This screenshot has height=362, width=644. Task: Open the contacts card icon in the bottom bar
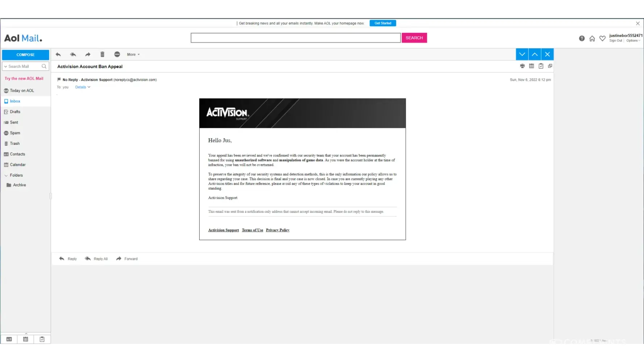pos(9,339)
